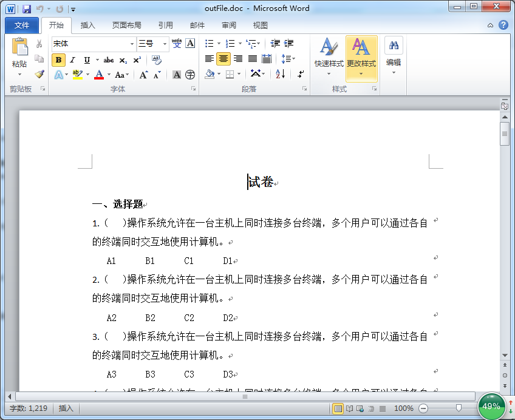Open the font size dropdown showing 三号
Screen dimensions: 515x420
[165, 44]
